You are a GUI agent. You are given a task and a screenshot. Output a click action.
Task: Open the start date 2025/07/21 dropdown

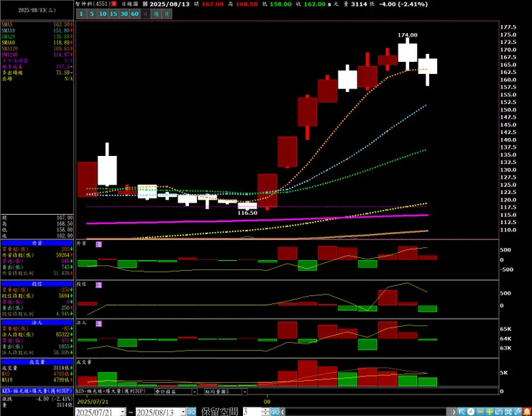pos(122,412)
